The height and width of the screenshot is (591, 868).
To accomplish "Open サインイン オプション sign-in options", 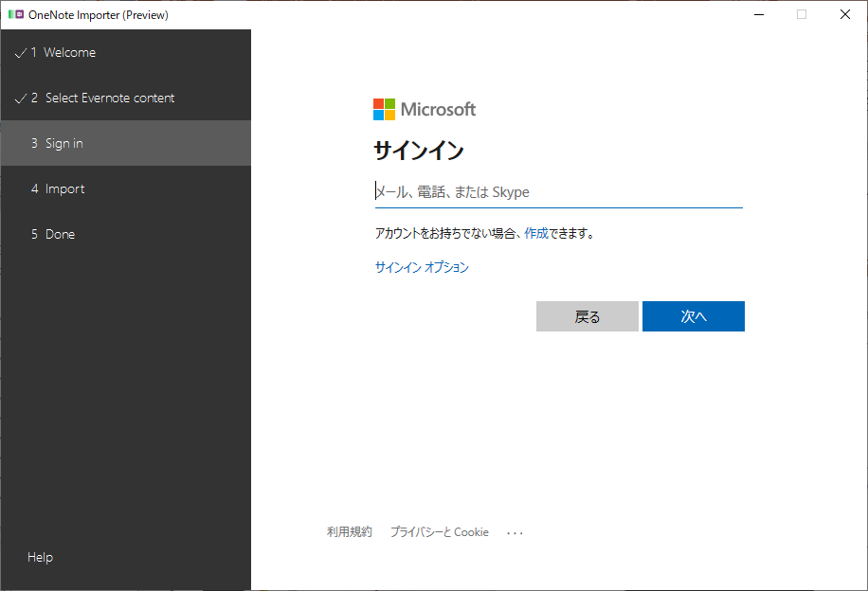I will coord(422,267).
